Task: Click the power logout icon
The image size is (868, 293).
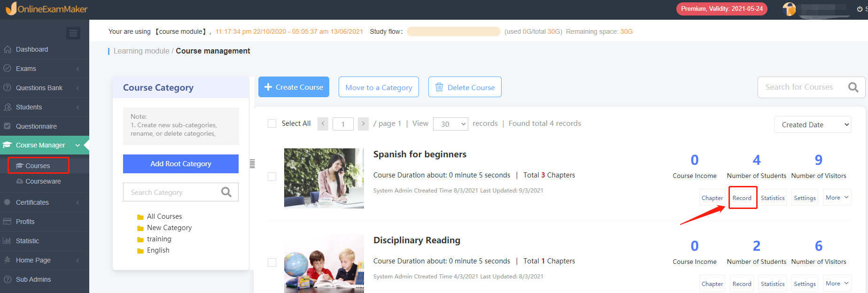Action: [x=860, y=9]
